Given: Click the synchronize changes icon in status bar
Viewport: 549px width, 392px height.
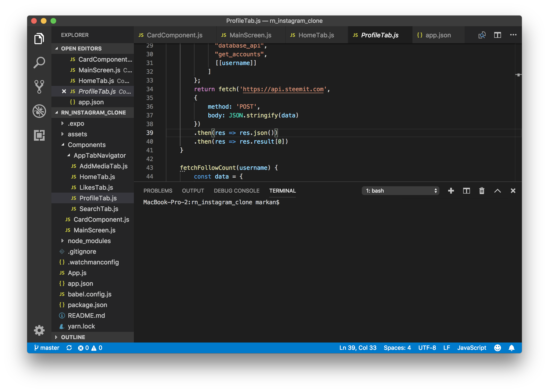Looking at the screenshot, I should pyautogui.click(x=69, y=348).
